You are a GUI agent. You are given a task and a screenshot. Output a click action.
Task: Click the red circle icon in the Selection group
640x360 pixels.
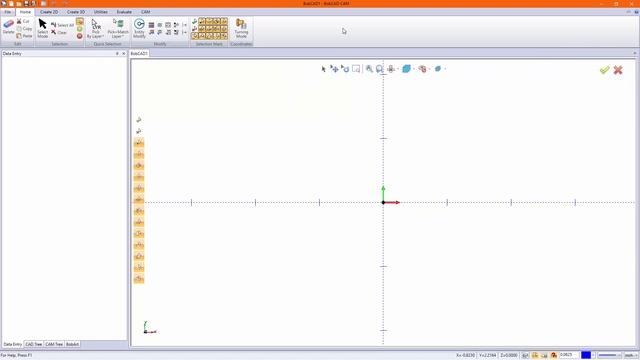pos(80,36)
